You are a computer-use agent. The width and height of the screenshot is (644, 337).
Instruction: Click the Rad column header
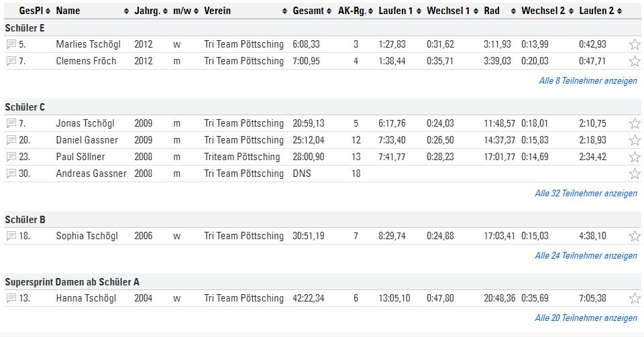pyautogui.click(x=492, y=11)
